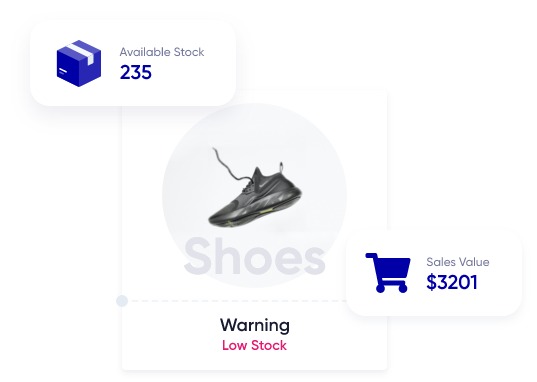Click the faded Shoes category text

click(x=255, y=257)
